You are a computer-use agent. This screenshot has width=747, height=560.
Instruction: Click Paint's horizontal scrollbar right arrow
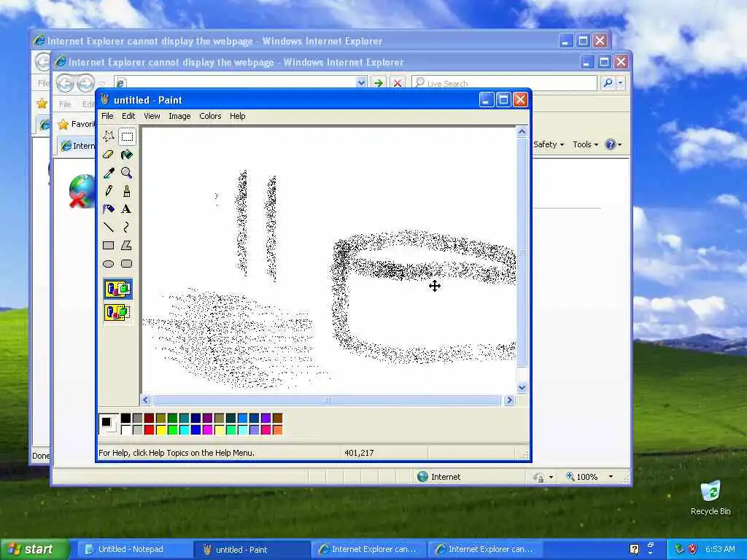[509, 400]
